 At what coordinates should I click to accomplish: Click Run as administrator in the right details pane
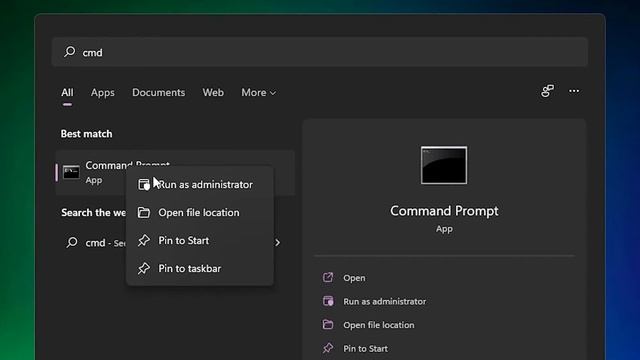(x=384, y=301)
